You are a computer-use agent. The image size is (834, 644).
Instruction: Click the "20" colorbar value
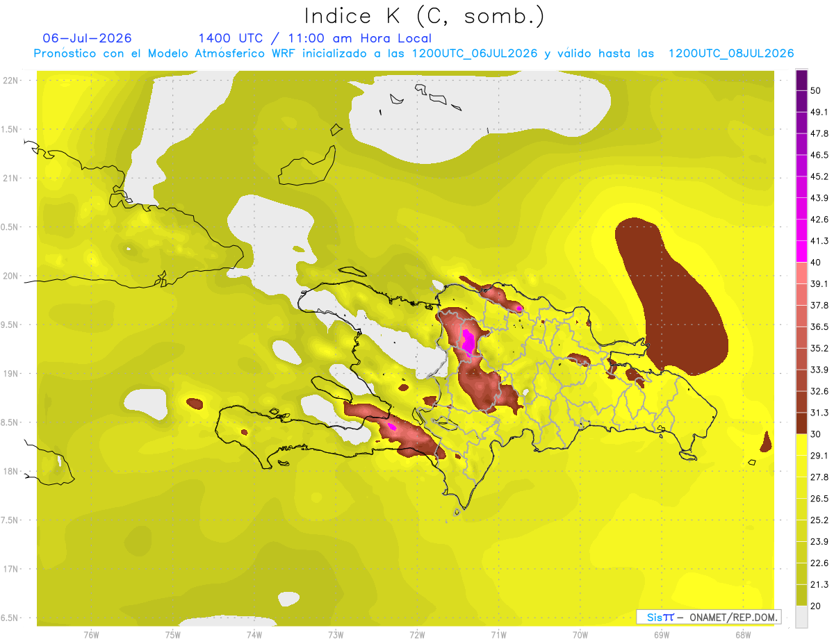click(816, 606)
